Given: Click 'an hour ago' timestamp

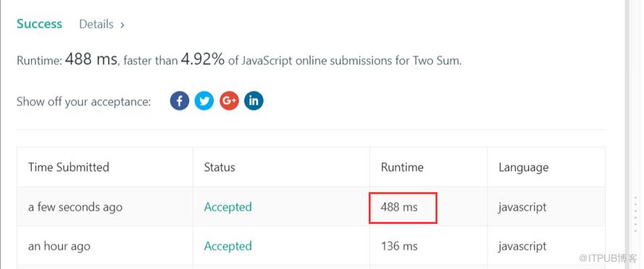Looking at the screenshot, I should pos(59,247).
